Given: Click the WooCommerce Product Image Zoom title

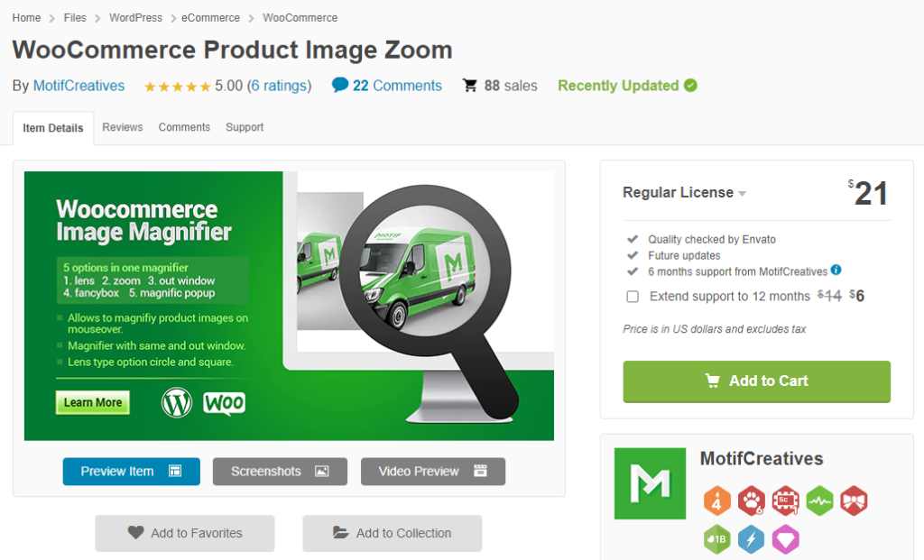Looking at the screenshot, I should [x=232, y=50].
